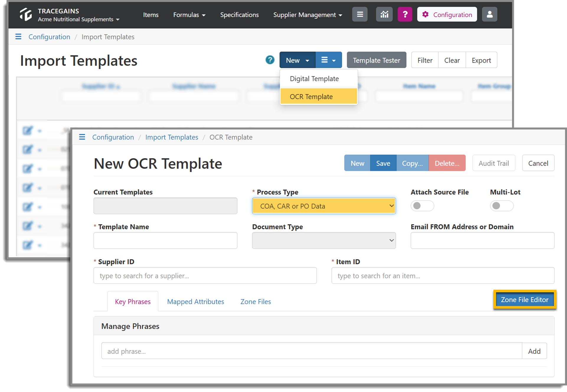Click the edit icon in third grid row

point(27,169)
